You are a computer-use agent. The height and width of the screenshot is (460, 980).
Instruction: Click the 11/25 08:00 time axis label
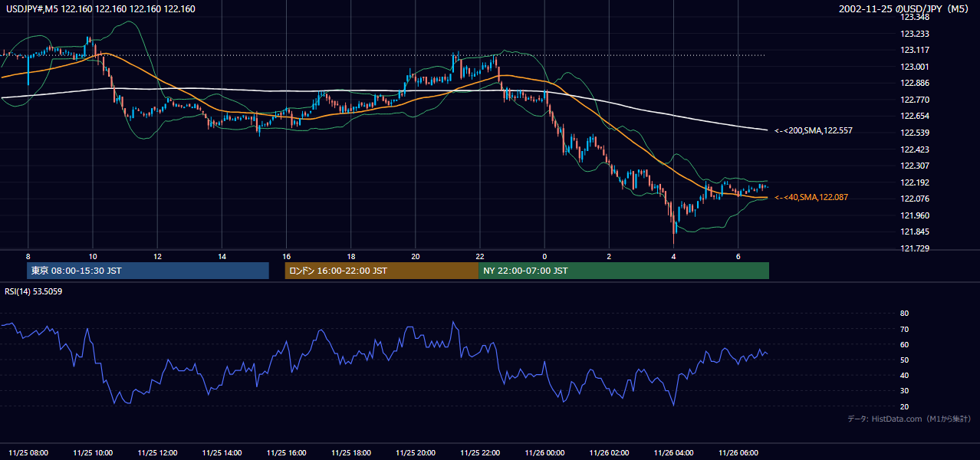click(x=28, y=453)
